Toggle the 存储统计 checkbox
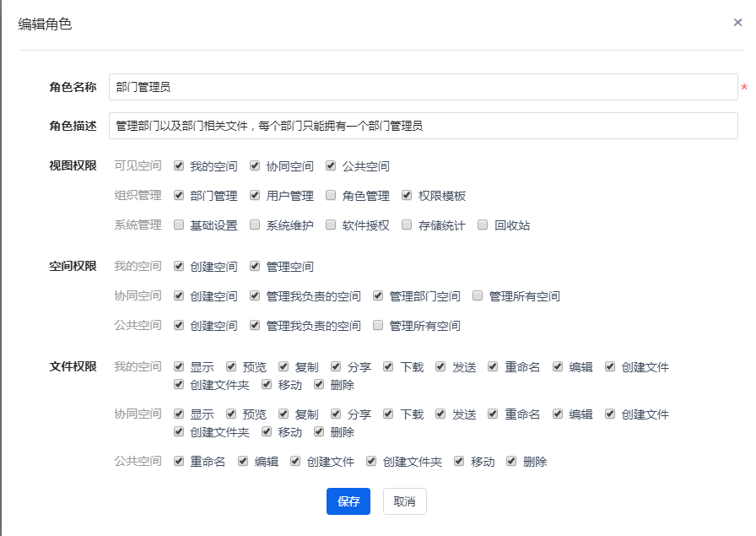Image resolution: width=756 pixels, height=536 pixels. coord(407,225)
